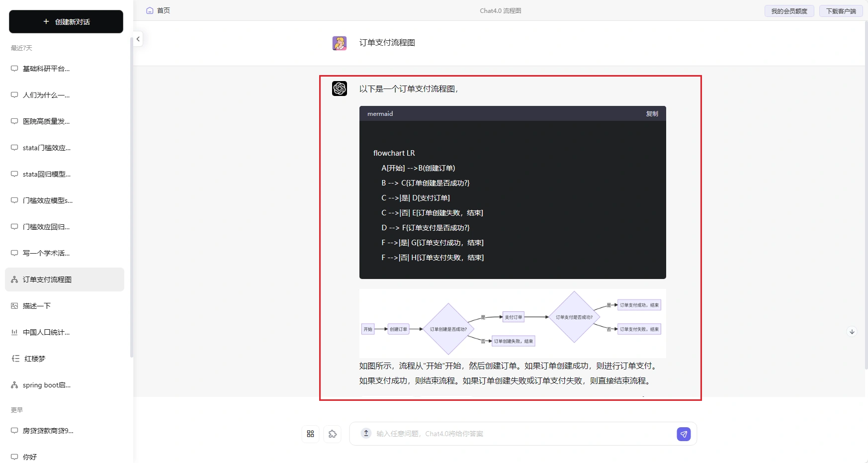Click the sidebar vertical scrollbar
Screen dimensions: 868x463
point(131,197)
